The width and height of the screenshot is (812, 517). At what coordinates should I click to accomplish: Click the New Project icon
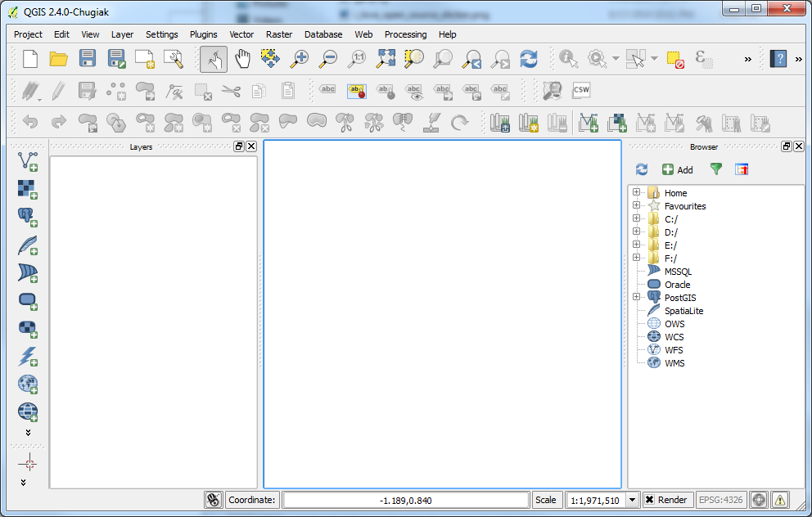tap(30, 58)
